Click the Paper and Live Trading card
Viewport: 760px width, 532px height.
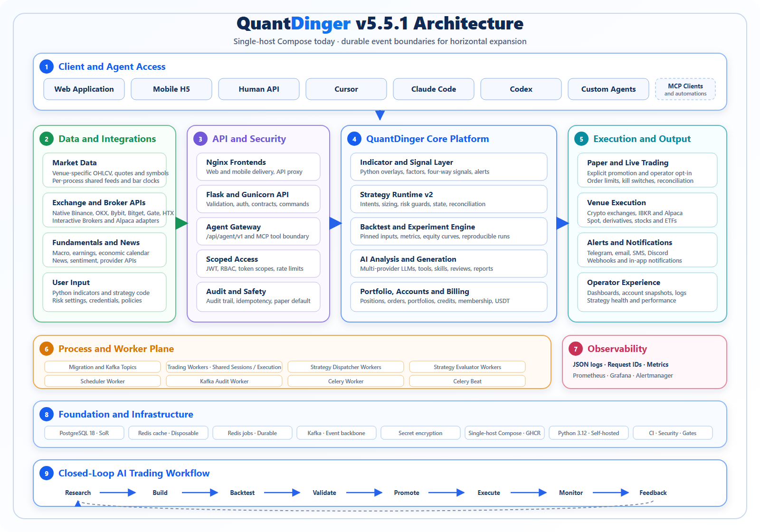click(x=647, y=170)
